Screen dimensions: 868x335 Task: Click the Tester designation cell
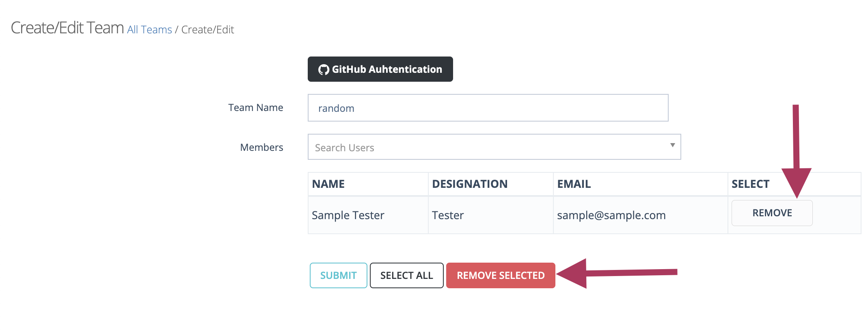point(490,215)
